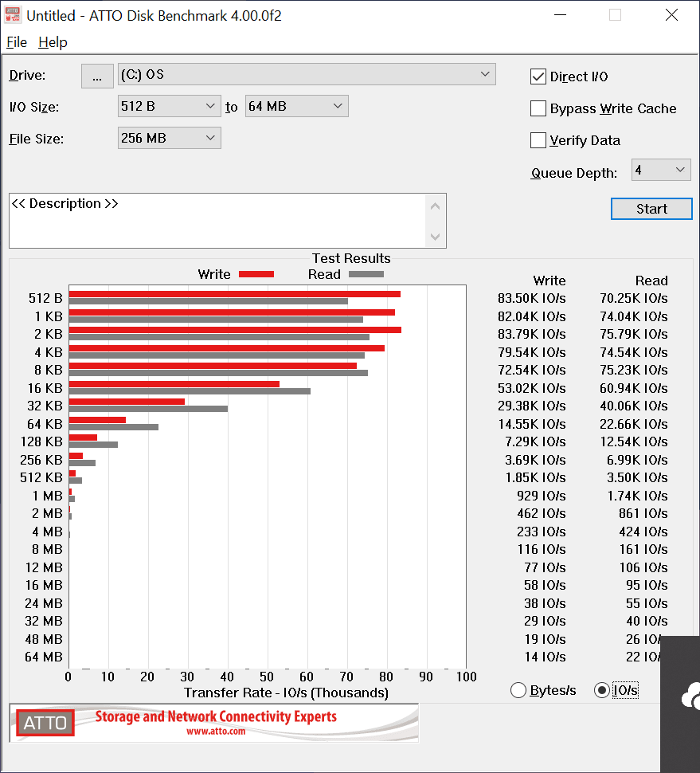Click the 8 KB write value 72.54K IO/s
The height and width of the screenshot is (773, 700).
tap(531, 371)
